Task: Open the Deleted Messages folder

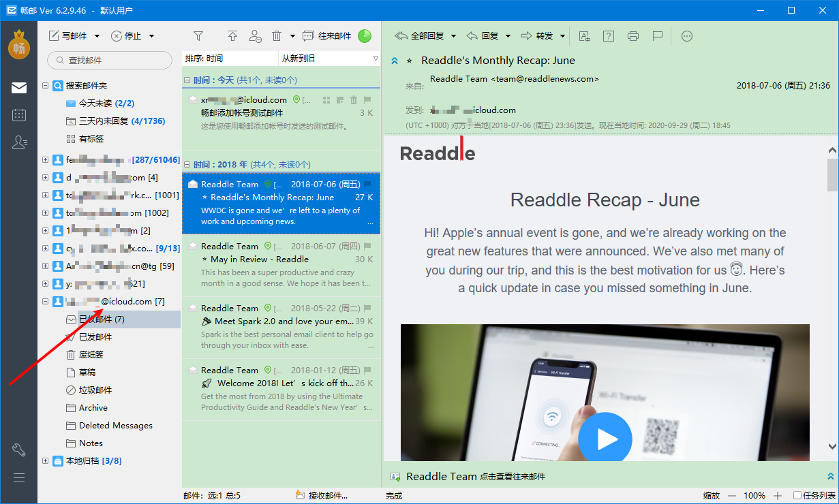Action: point(116,426)
